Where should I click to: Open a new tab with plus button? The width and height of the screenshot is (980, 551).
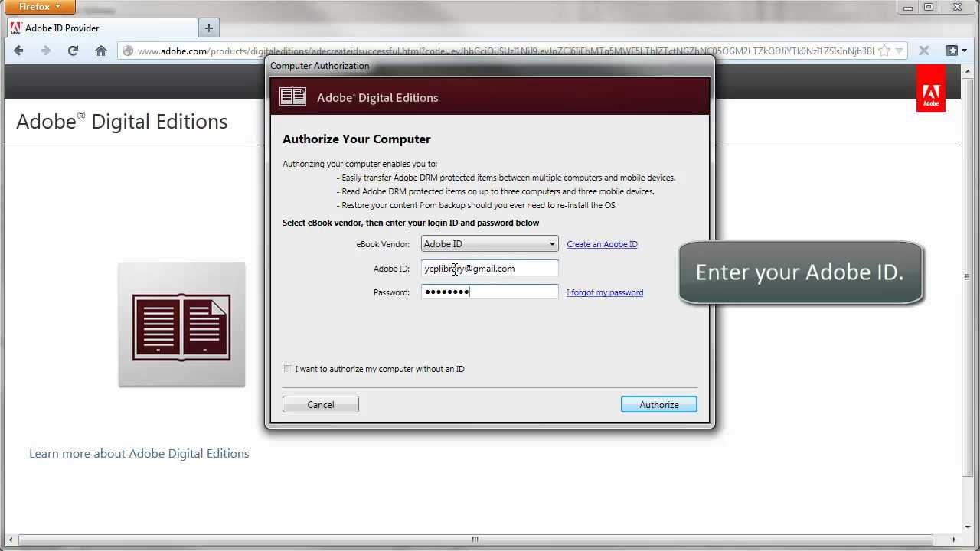point(208,28)
